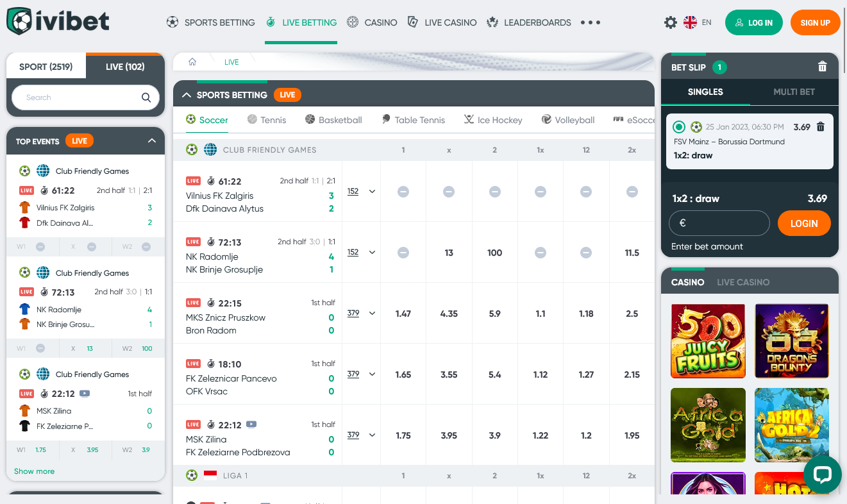
Task: Select draw odds 13 in NK Radomlje main row
Action: 449,253
